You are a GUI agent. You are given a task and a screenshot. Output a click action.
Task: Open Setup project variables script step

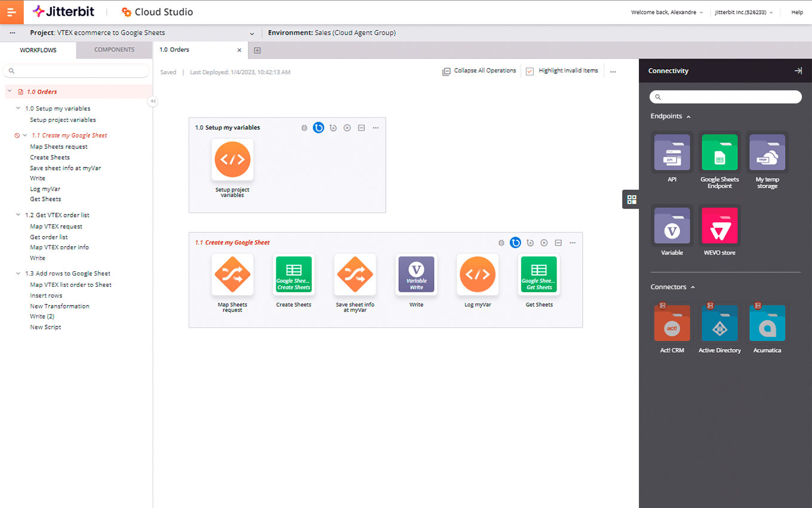pos(232,160)
